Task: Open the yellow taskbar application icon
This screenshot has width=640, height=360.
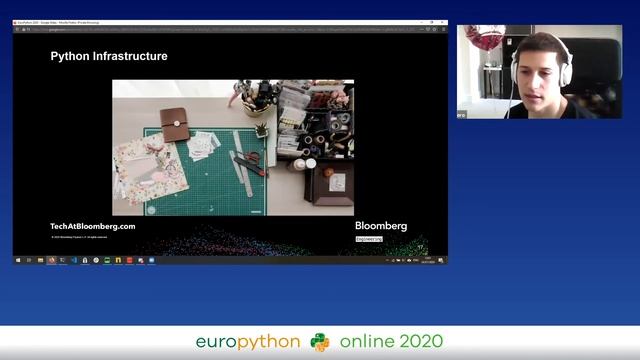Action: coord(118,260)
